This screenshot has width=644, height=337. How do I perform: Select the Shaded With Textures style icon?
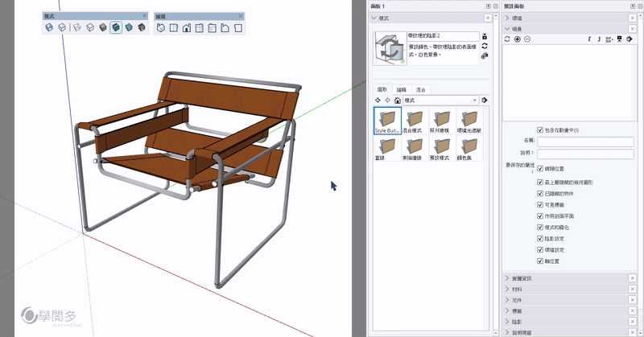[x=116, y=27]
